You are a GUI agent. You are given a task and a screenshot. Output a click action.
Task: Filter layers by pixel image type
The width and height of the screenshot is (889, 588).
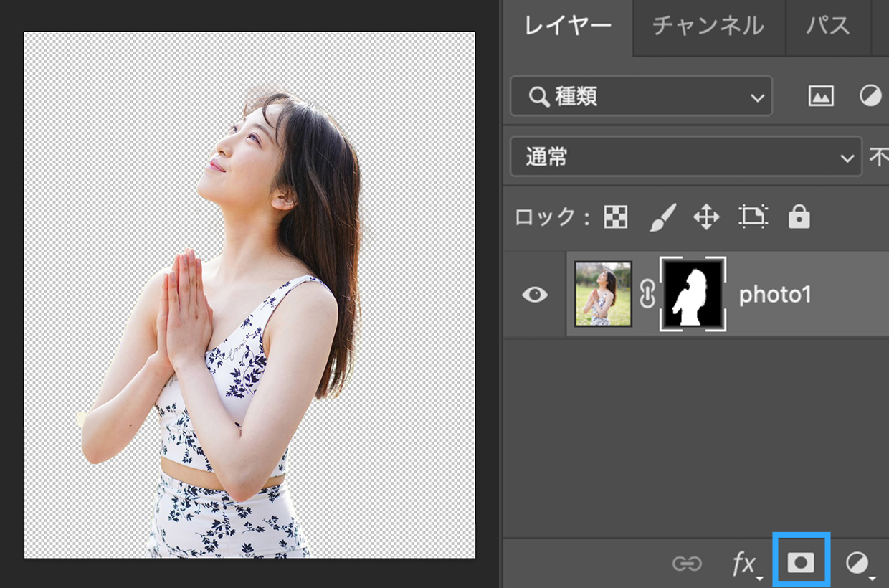821,96
